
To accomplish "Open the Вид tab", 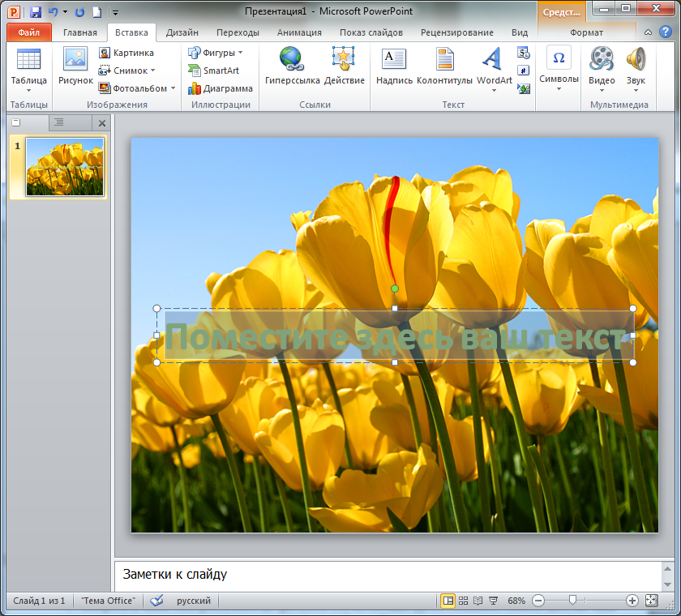I will [x=520, y=32].
